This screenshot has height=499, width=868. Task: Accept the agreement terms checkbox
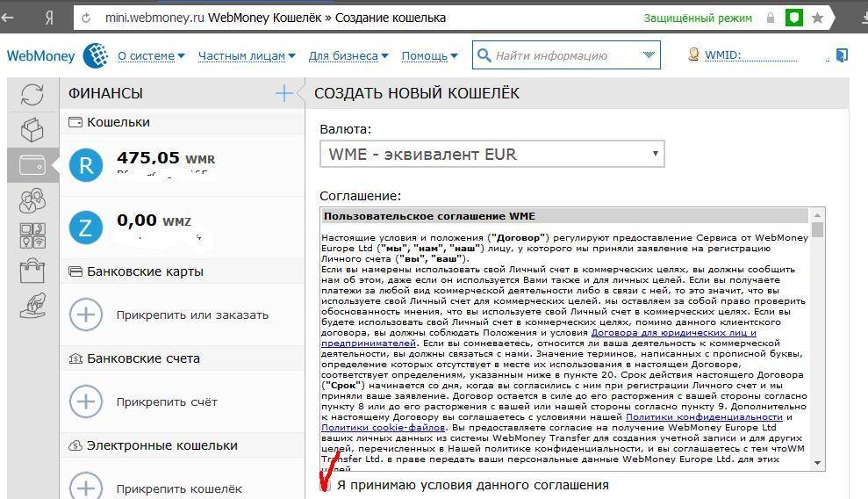326,485
